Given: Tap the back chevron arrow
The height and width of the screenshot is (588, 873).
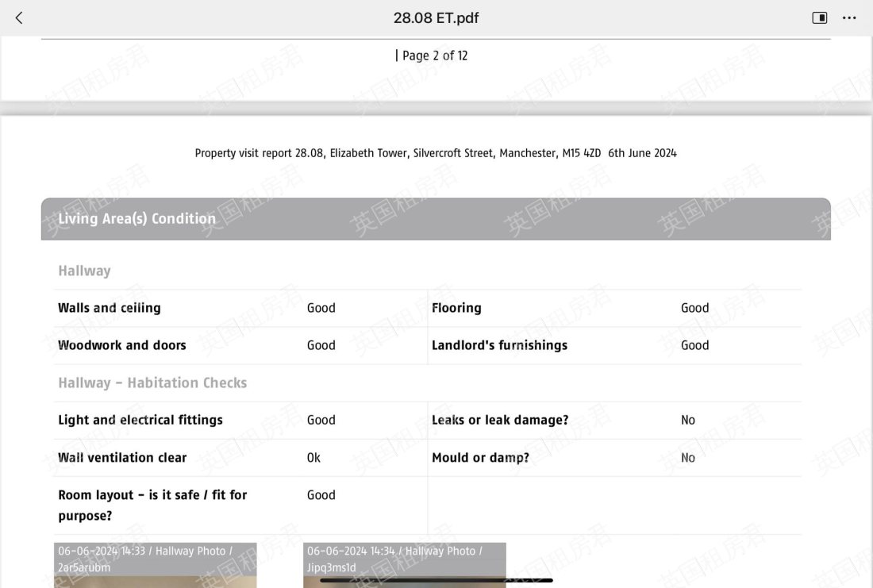Looking at the screenshot, I should point(19,17).
